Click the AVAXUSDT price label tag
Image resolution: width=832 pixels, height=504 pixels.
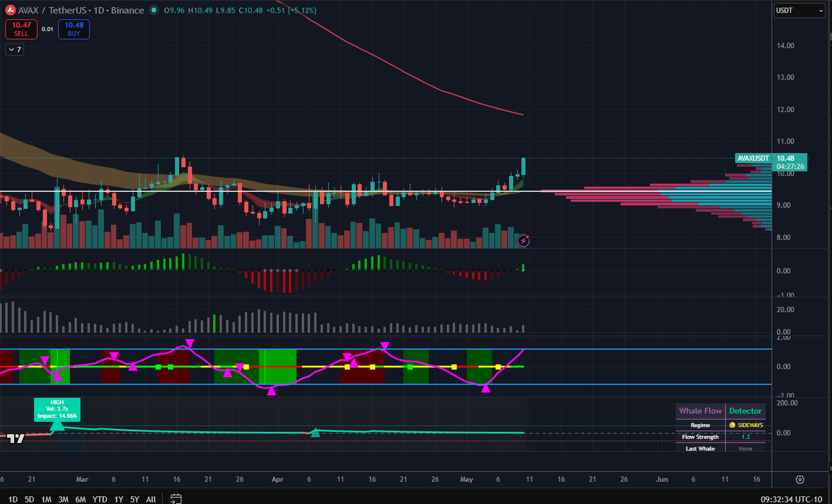coord(753,159)
